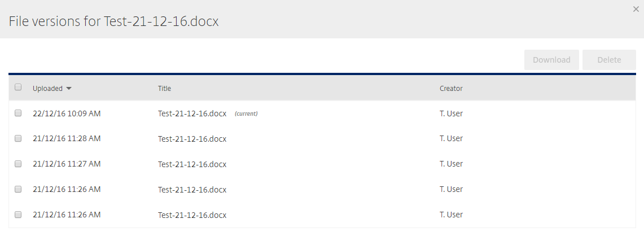Click the Delete button
The width and height of the screenshot is (644, 236).
pyautogui.click(x=609, y=60)
